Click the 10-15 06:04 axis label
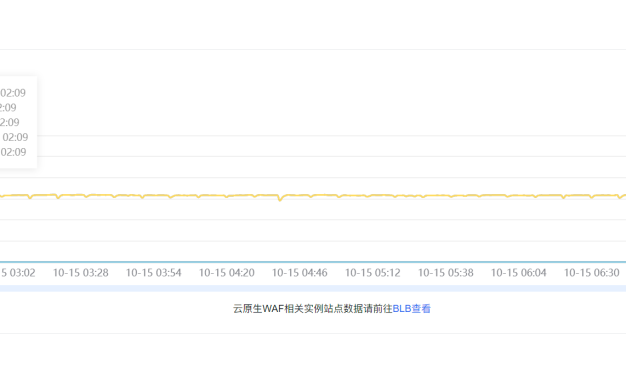Screen dimensions: 626x386 point(519,273)
